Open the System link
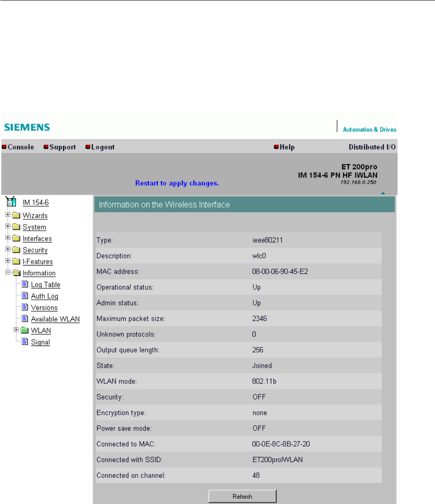 tap(34, 227)
